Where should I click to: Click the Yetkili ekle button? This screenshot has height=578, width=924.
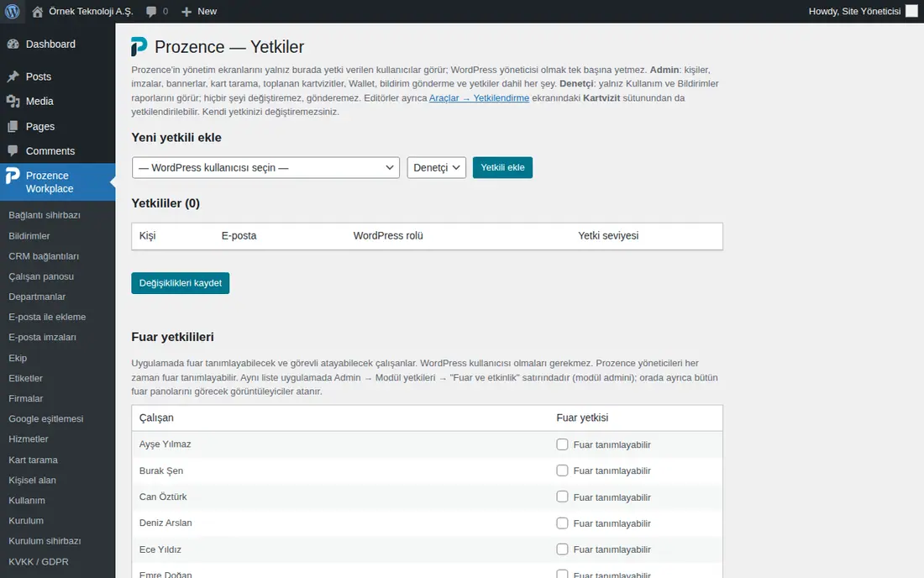coord(502,167)
